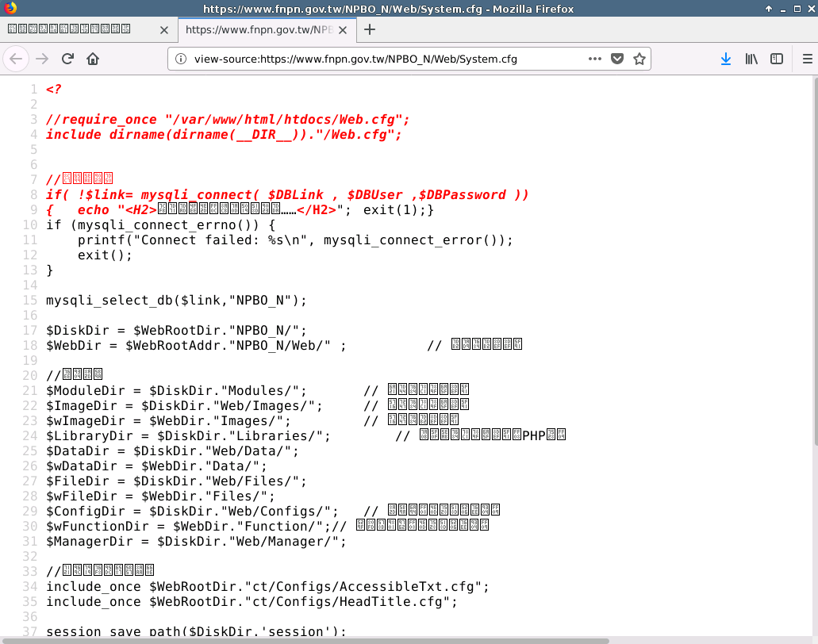
Task: Reload the current page
Action: [67, 59]
